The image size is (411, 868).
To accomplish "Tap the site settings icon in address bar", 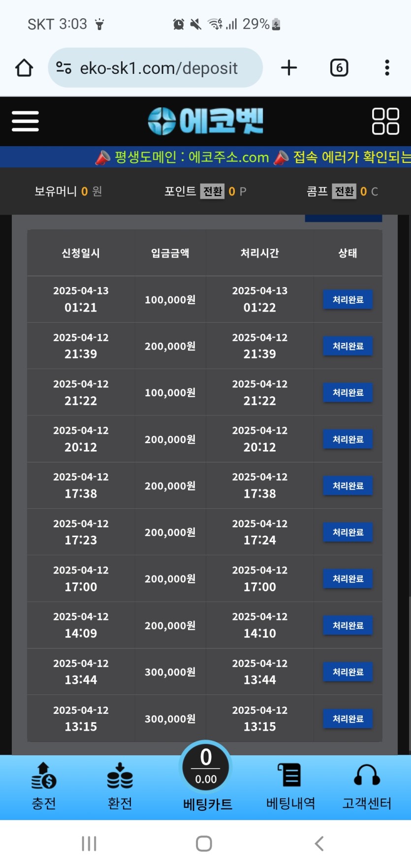I will point(64,68).
